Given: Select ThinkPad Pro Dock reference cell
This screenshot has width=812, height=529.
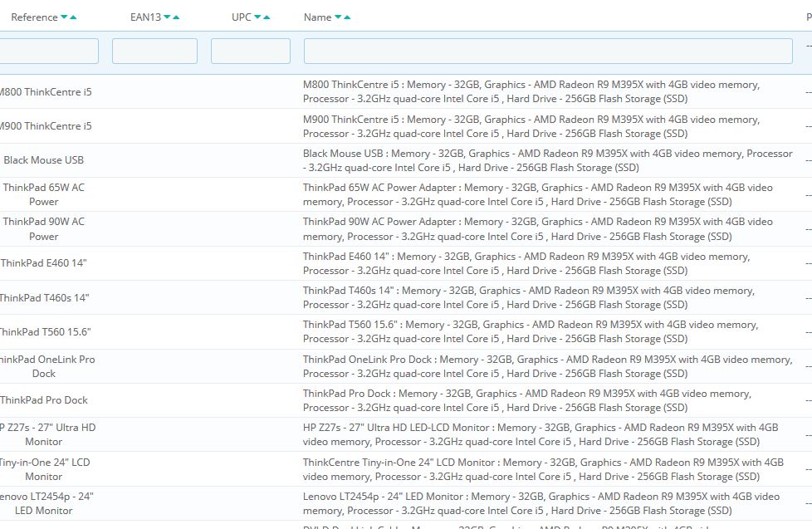Looking at the screenshot, I should (x=43, y=400).
